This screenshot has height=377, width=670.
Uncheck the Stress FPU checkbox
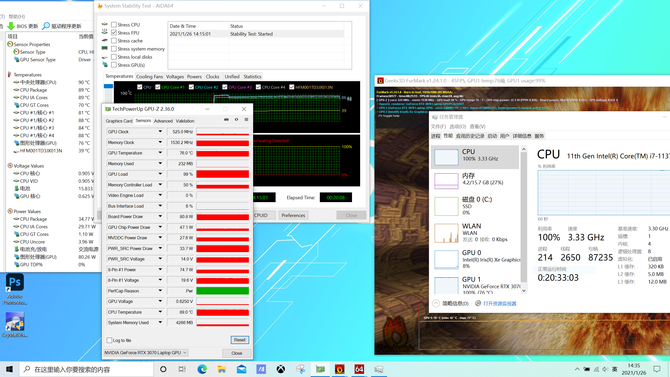[x=114, y=32]
